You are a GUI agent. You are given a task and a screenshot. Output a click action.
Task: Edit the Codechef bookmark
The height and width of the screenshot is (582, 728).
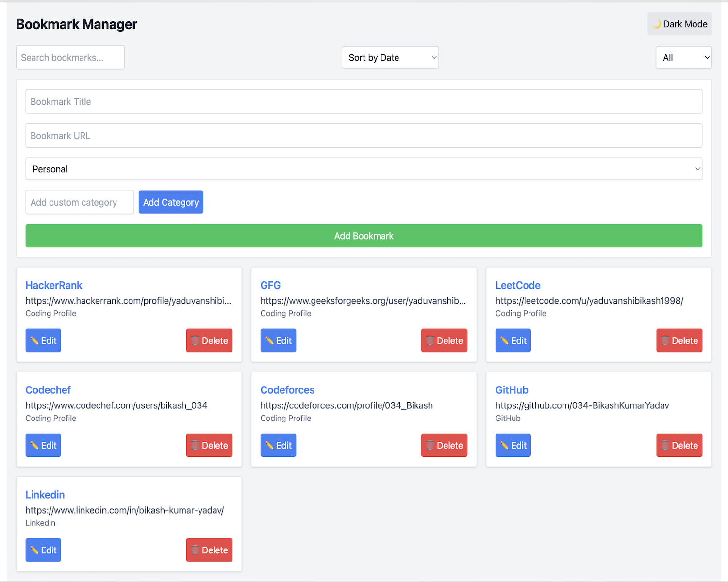click(x=43, y=445)
